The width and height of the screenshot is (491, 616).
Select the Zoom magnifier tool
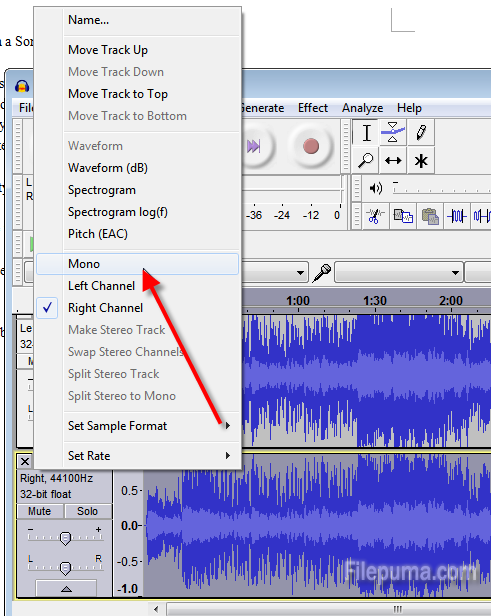click(366, 160)
